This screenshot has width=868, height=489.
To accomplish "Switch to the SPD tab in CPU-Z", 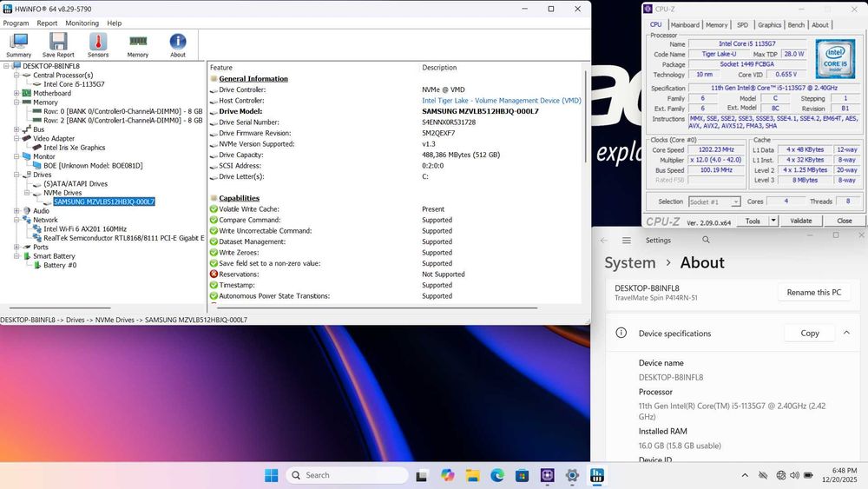I will (742, 25).
